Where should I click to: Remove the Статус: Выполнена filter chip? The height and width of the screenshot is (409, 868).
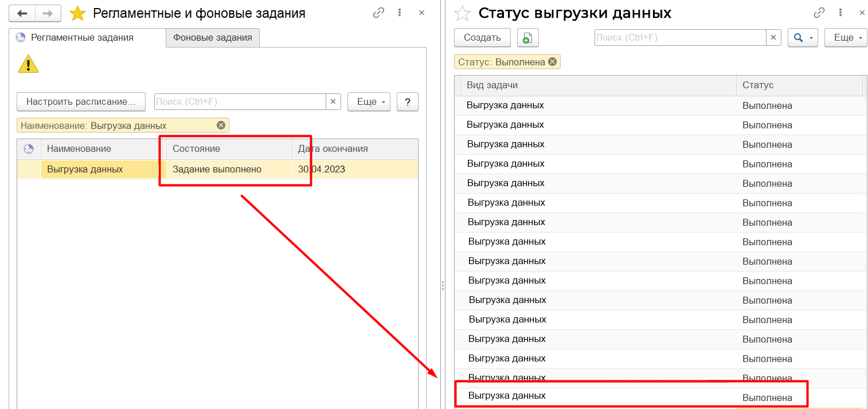point(552,61)
